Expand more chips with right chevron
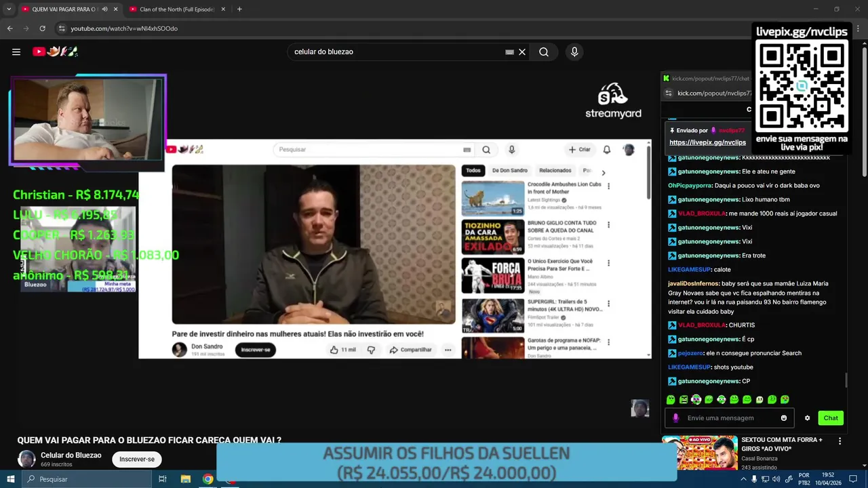This screenshot has height=488, width=868. click(x=604, y=173)
